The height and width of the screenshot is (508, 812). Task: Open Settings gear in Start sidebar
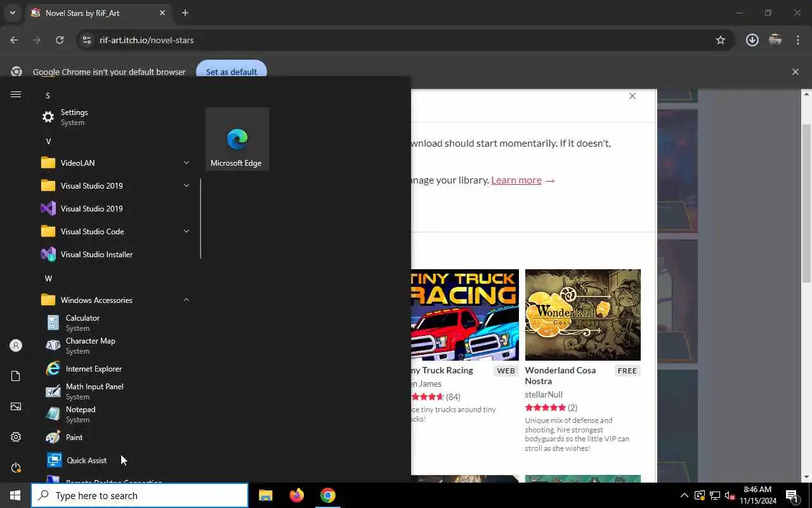tap(16, 437)
